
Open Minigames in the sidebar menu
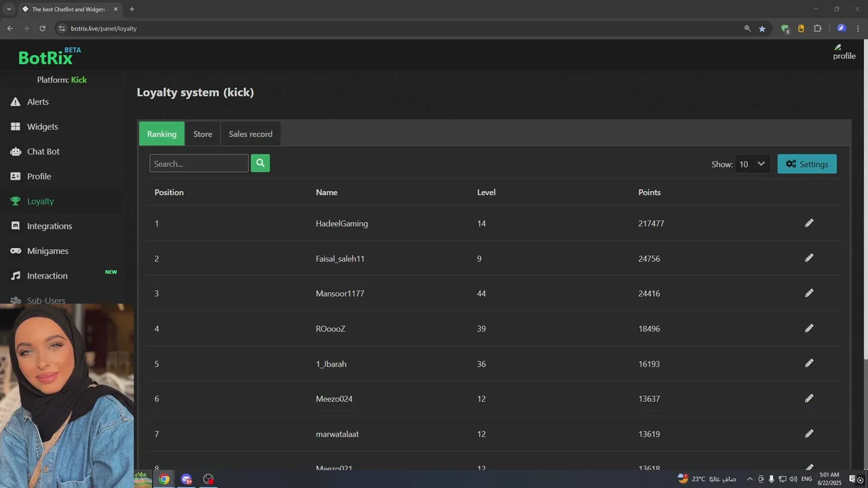[x=47, y=251]
